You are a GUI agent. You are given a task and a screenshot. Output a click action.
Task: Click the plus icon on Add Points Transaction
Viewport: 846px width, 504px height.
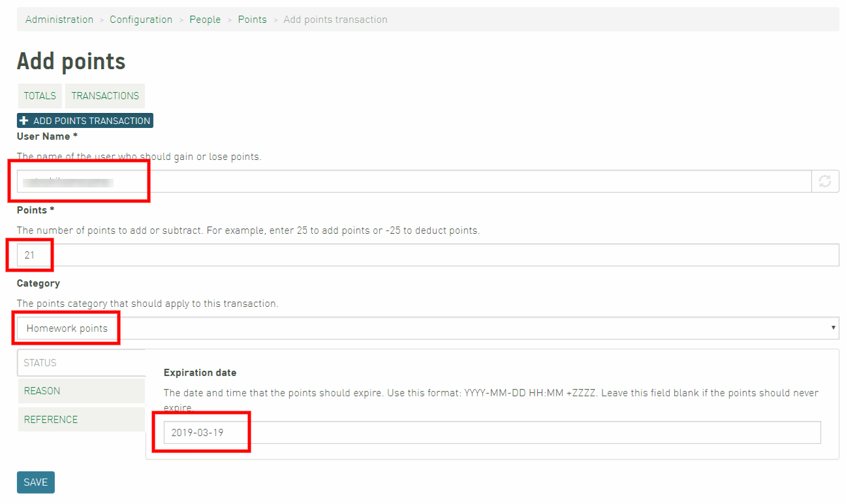point(24,121)
